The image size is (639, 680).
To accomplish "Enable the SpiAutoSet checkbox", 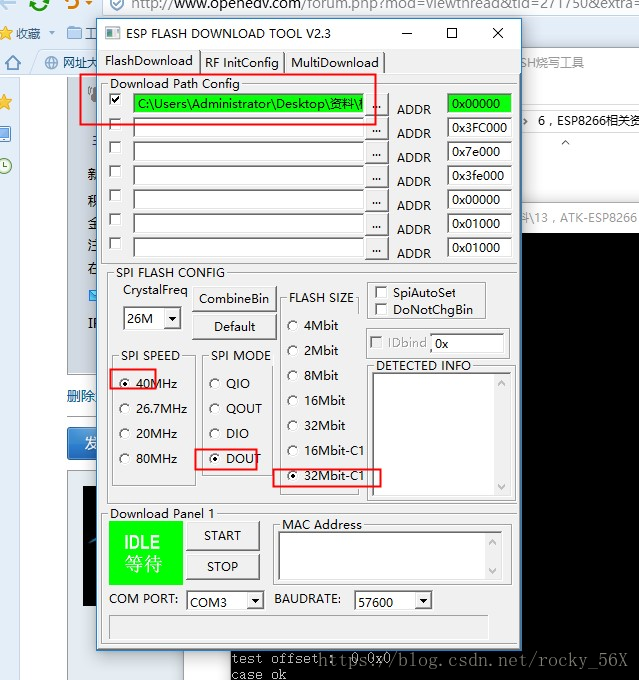I will pos(381,292).
